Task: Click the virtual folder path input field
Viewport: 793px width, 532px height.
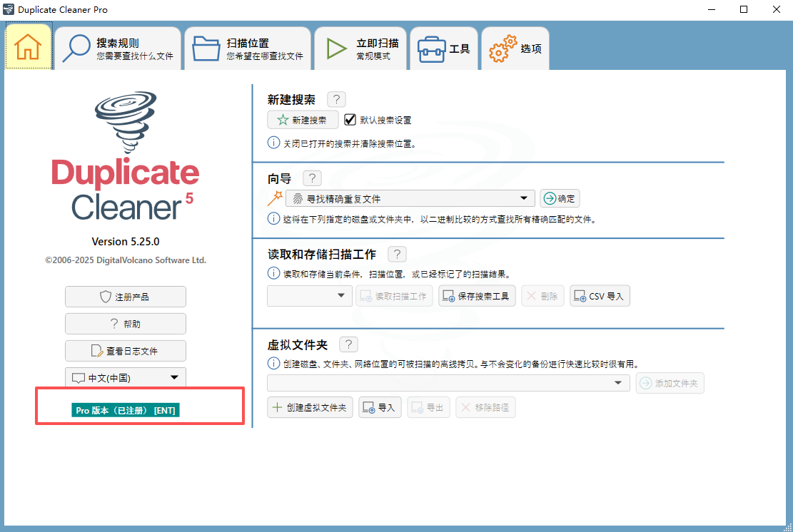Action: (x=443, y=382)
